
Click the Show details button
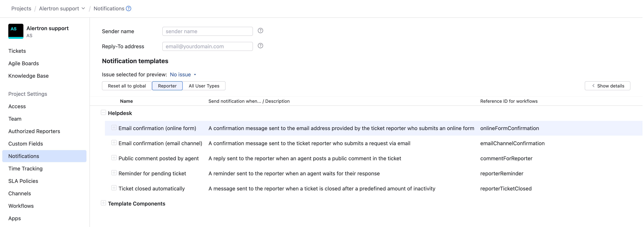[x=608, y=86]
